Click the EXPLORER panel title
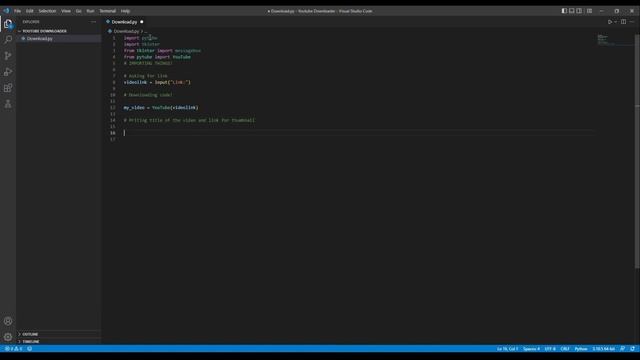The height and width of the screenshot is (360, 640). (x=31, y=22)
